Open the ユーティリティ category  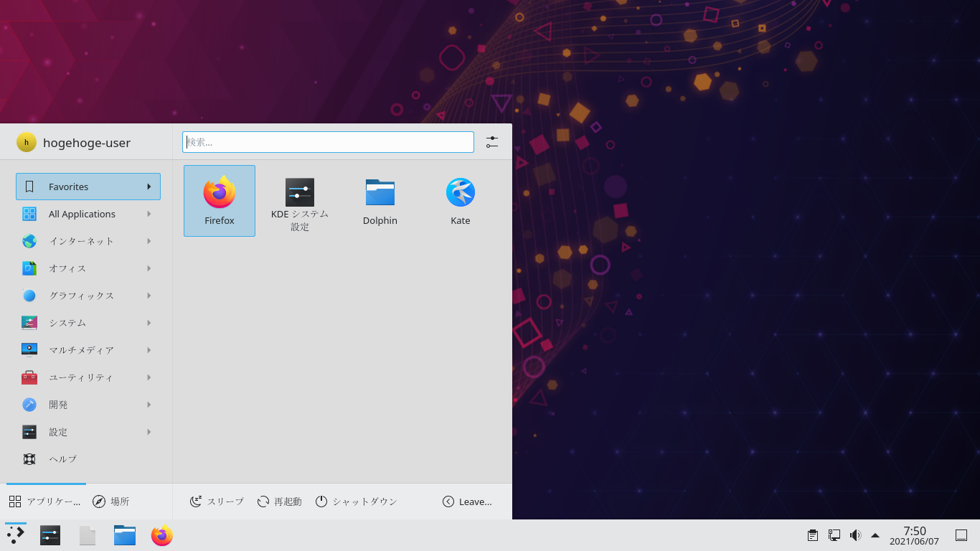tap(88, 377)
